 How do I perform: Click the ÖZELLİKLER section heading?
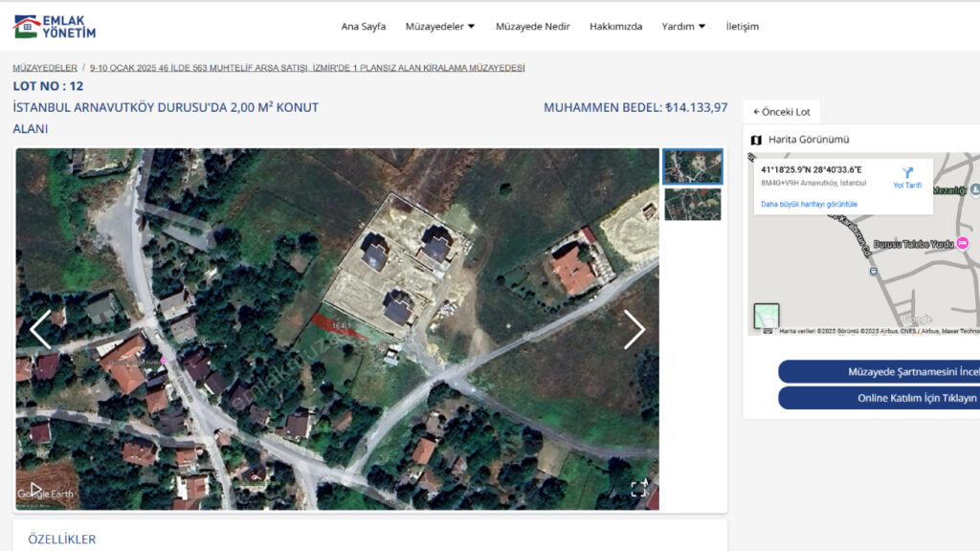62,540
